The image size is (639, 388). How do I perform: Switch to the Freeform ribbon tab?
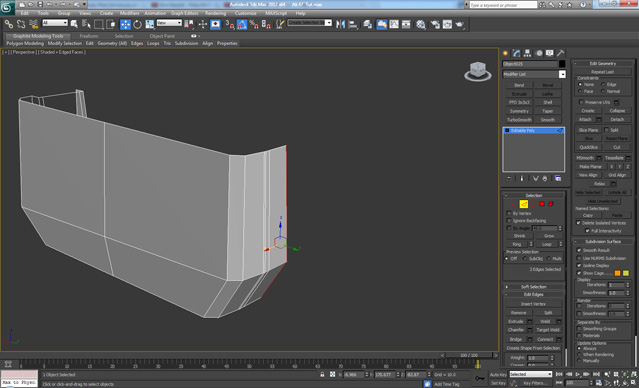tap(89, 36)
